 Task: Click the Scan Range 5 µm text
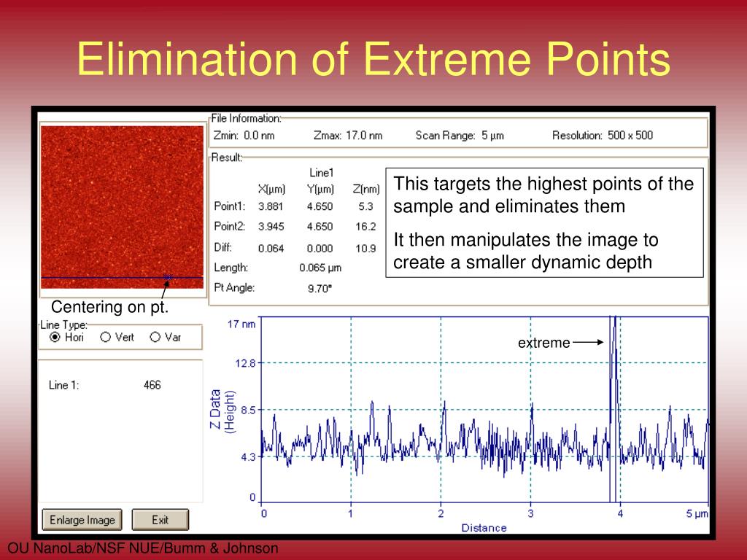point(460,136)
